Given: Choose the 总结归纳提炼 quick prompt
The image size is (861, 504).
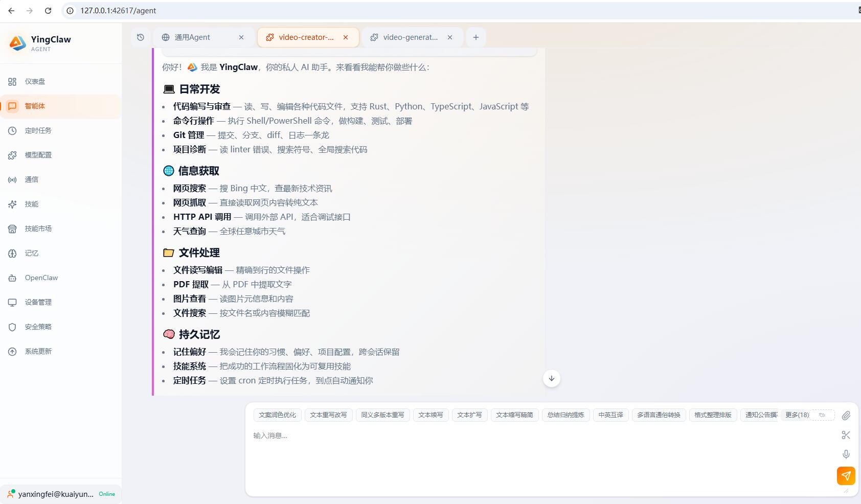Looking at the screenshot, I should click(565, 415).
